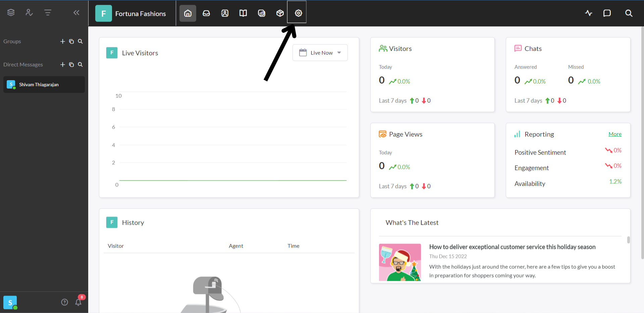Click the Missed label in Chats

(x=576, y=67)
